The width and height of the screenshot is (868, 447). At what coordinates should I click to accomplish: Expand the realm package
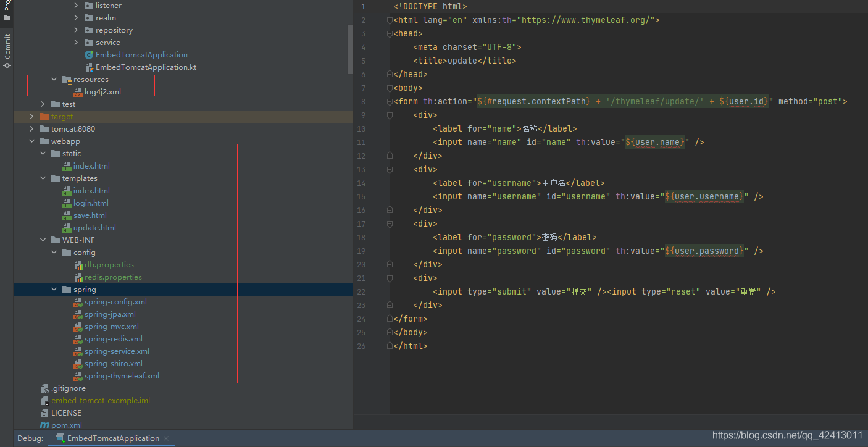coord(77,18)
